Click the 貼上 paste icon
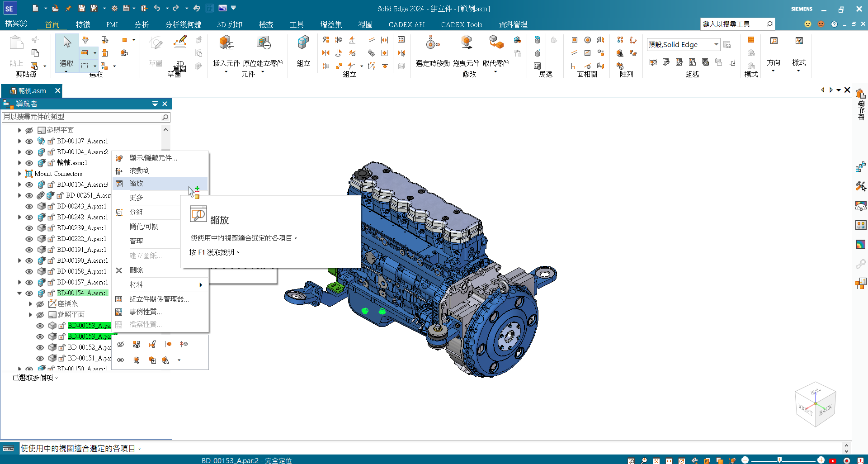 (x=16, y=51)
